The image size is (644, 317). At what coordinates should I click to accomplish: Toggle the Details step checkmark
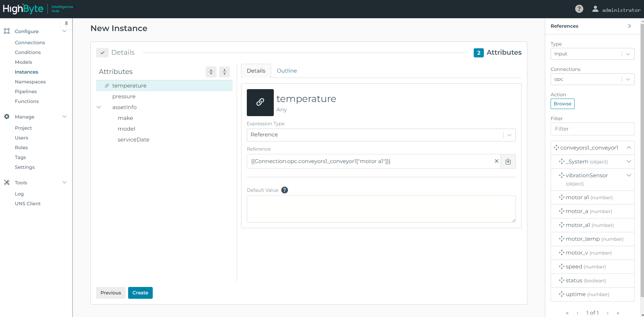102,53
